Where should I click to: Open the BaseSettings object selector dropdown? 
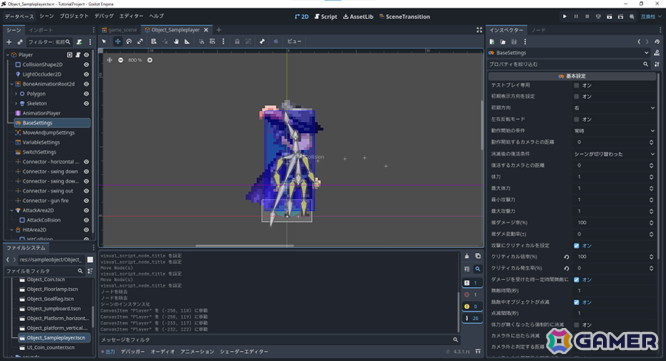pyautogui.click(x=569, y=53)
